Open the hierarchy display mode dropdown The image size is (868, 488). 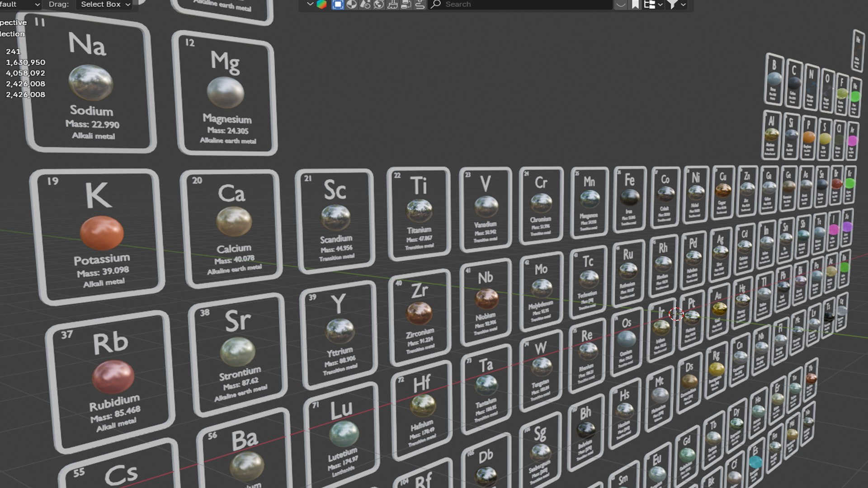pyautogui.click(x=653, y=5)
